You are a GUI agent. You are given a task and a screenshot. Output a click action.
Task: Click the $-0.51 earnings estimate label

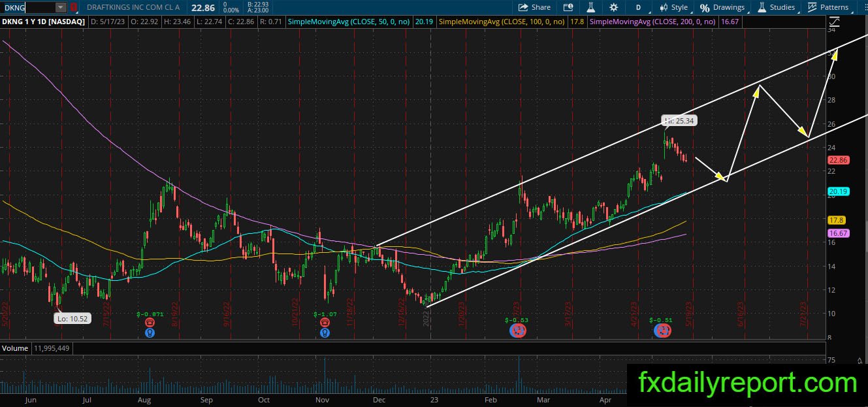pos(661,319)
